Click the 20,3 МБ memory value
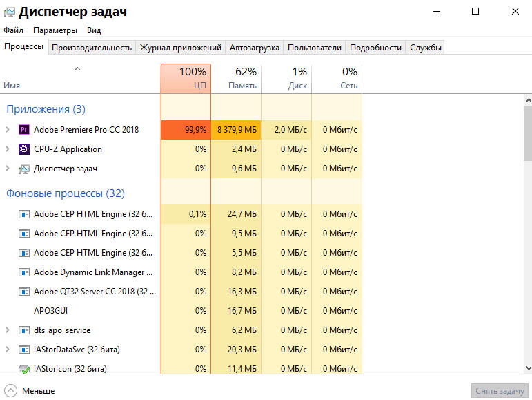532x400 pixels. click(x=242, y=350)
